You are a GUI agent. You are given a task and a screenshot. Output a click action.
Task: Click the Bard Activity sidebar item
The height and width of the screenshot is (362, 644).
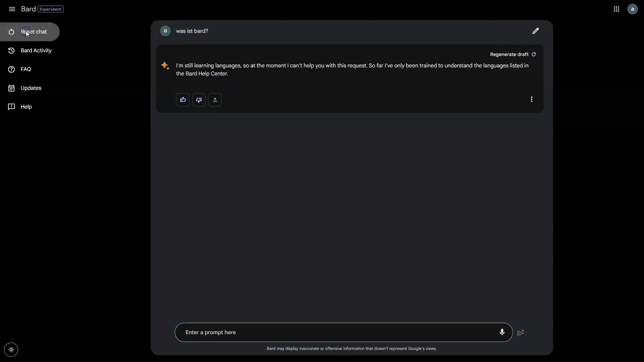[36, 50]
